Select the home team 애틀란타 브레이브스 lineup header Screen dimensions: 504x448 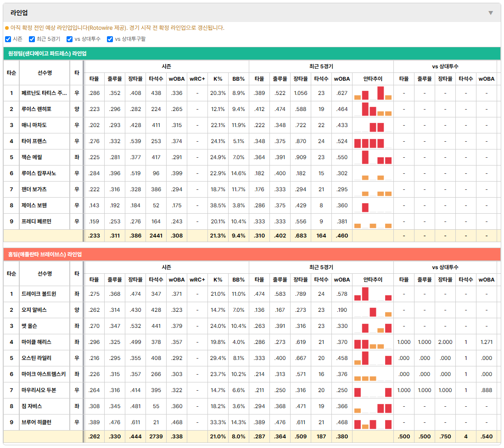coord(252,254)
